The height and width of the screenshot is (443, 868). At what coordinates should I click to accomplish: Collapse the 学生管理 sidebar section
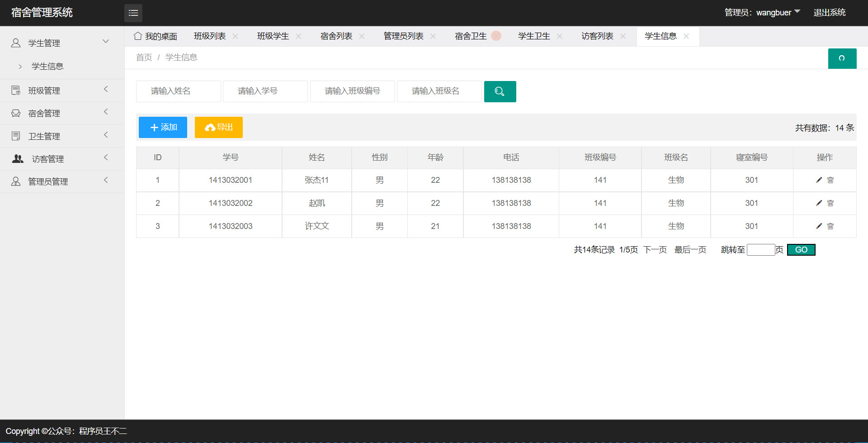[105, 41]
